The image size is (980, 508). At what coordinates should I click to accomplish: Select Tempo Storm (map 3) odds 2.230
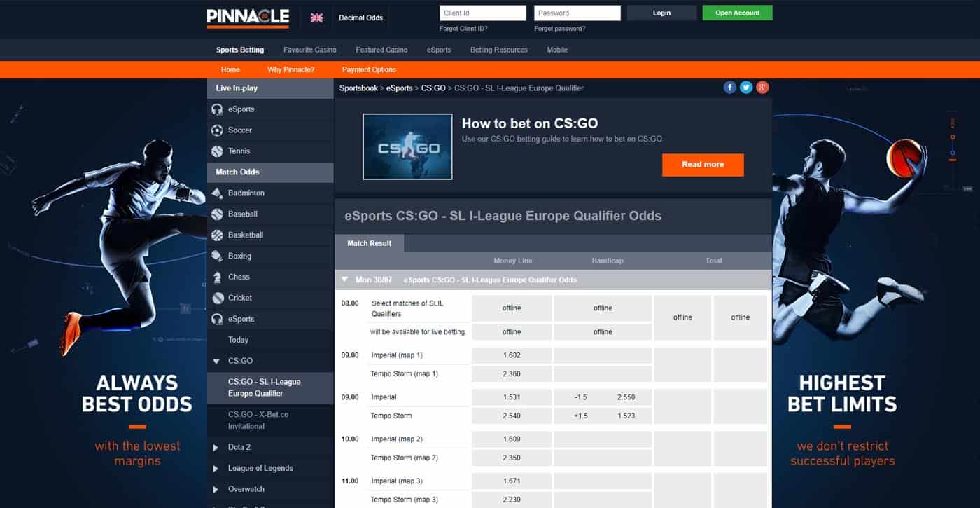tap(512, 500)
